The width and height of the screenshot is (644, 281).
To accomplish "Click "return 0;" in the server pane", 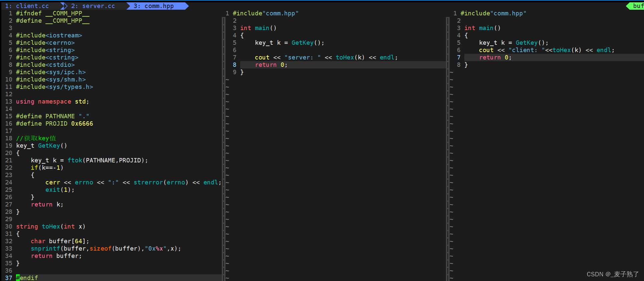I will point(271,65).
